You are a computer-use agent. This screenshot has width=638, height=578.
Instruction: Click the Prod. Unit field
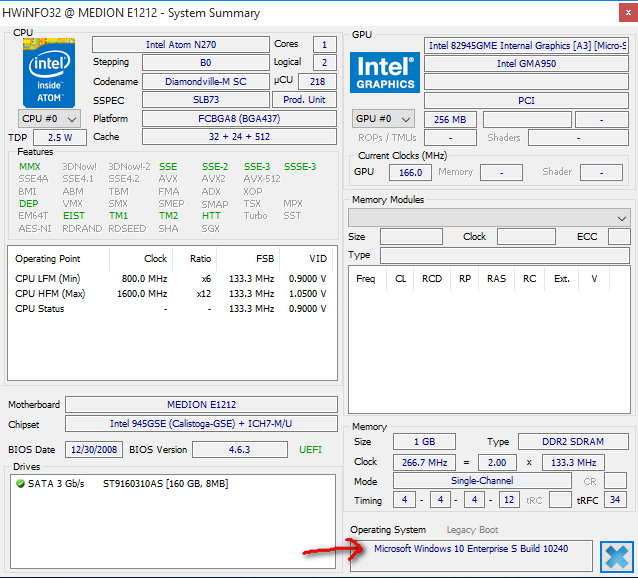[304, 100]
